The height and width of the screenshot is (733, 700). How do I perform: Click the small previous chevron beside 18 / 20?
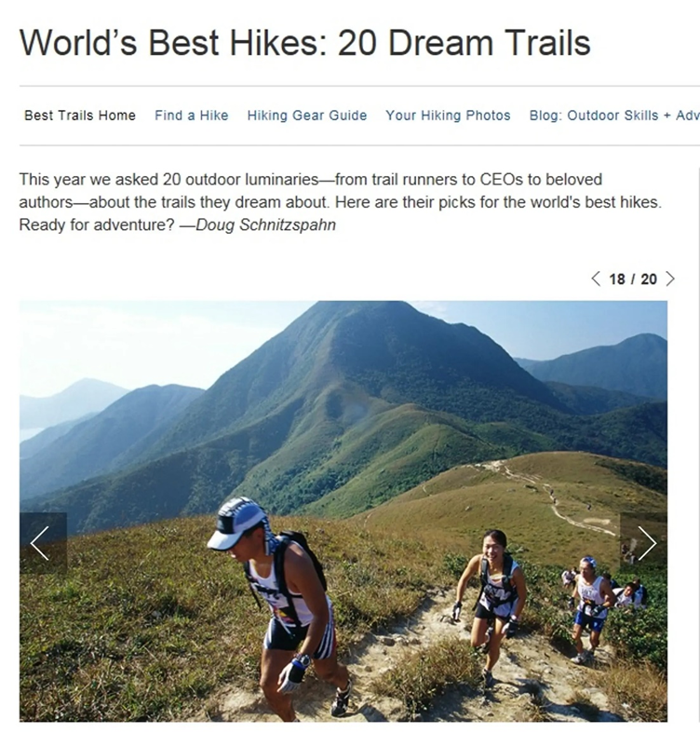click(596, 278)
